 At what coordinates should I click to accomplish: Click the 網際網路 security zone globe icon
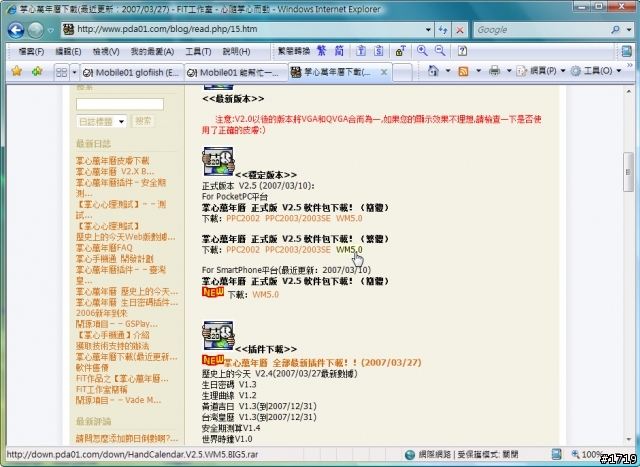coord(410,454)
